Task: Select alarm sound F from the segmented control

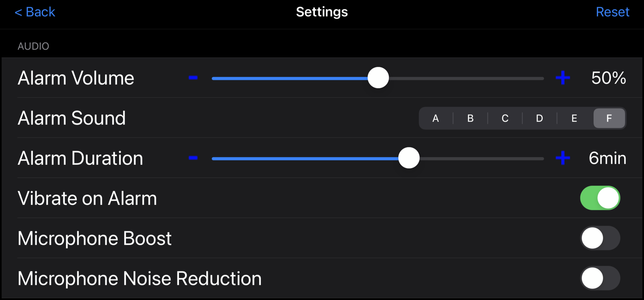Action: tap(609, 118)
